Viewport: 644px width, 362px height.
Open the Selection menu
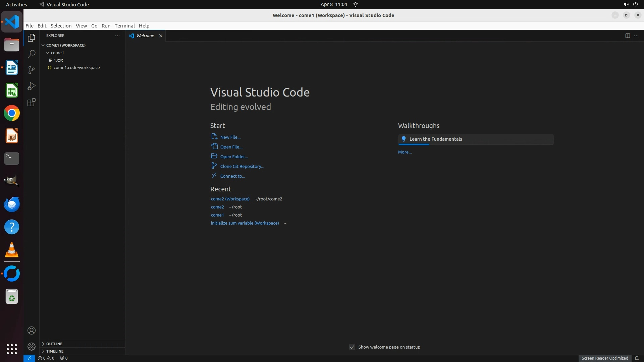click(61, 26)
